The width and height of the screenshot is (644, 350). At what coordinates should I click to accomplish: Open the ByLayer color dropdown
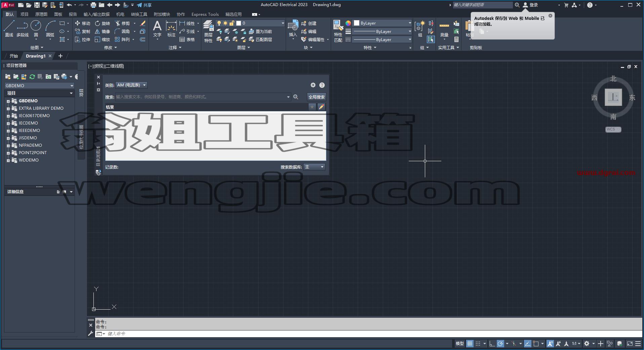tap(383, 23)
